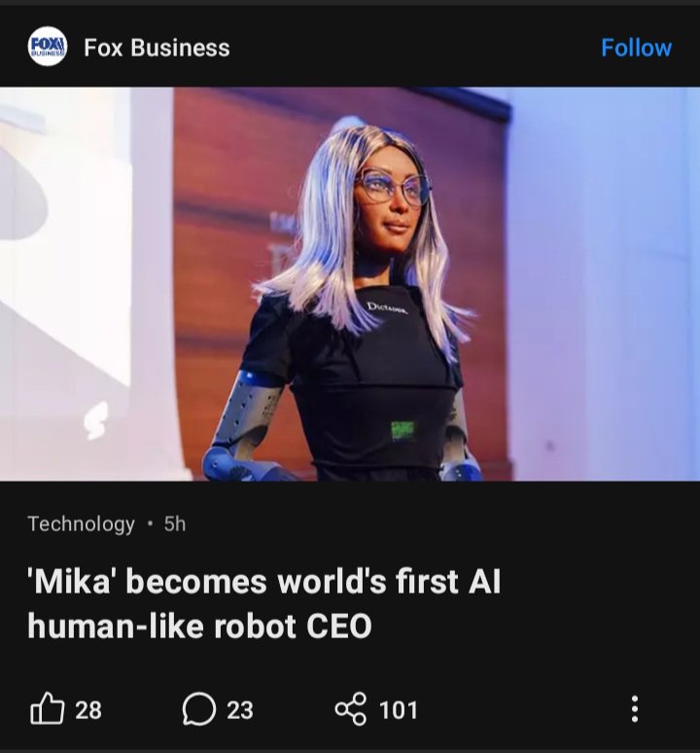Viewport: 700px width, 753px height.
Task: Click the green display on robot's torso
Action: (x=403, y=430)
